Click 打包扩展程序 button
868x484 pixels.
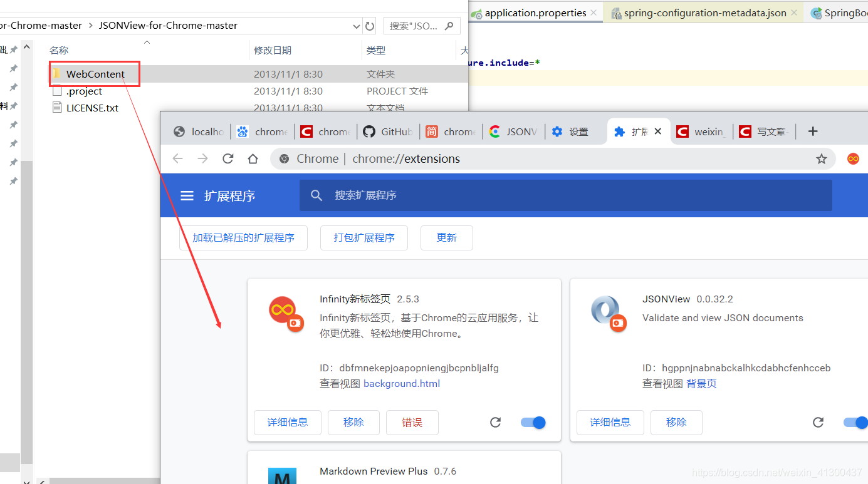coord(364,238)
